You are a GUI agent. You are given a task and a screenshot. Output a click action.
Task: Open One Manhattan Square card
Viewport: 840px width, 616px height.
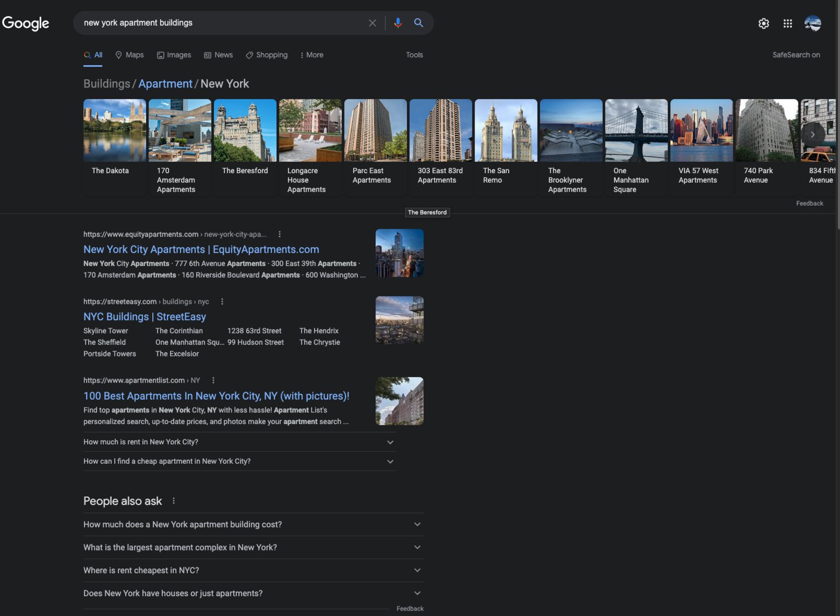pos(636,147)
